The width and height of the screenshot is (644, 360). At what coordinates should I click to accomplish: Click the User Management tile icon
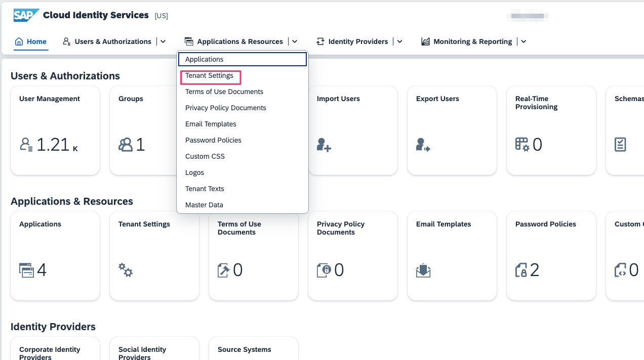[26, 145]
